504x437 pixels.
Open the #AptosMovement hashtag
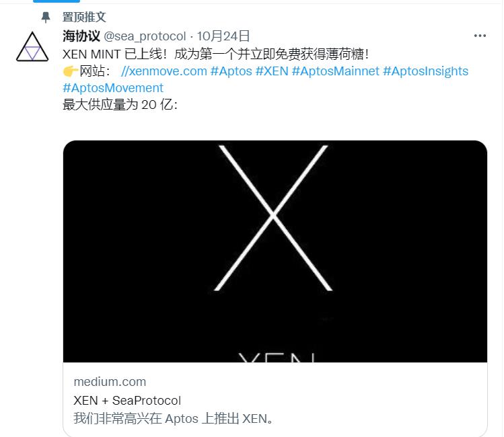(113, 88)
